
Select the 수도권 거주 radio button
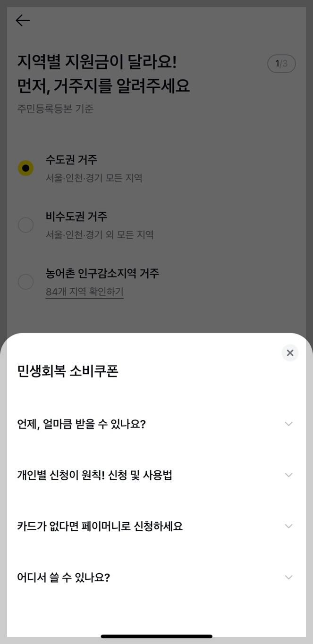pos(26,167)
